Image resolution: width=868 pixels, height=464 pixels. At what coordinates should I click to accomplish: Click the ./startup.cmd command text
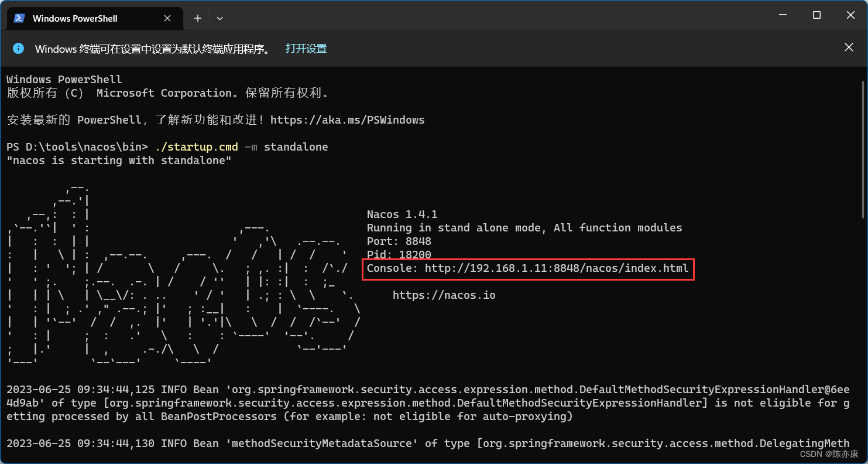(x=197, y=146)
